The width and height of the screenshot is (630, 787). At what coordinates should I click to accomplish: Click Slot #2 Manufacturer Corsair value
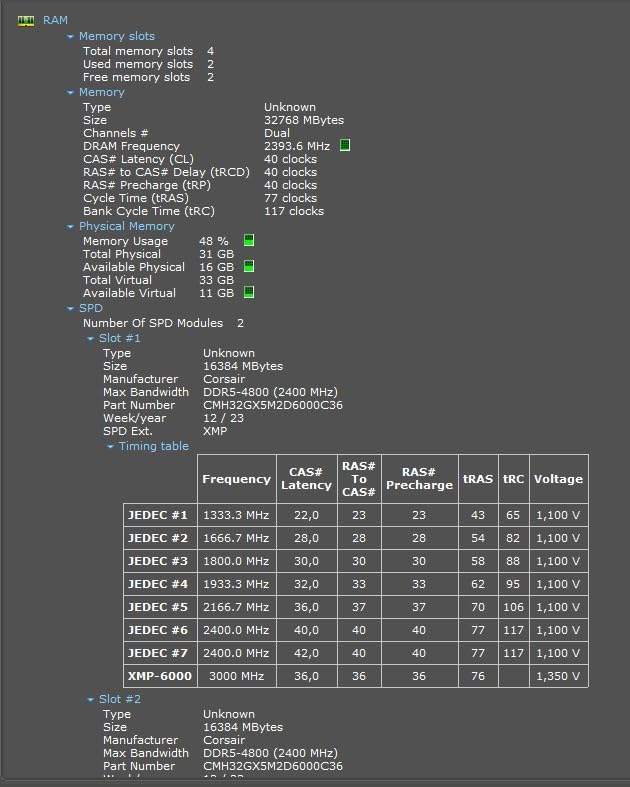pos(224,740)
